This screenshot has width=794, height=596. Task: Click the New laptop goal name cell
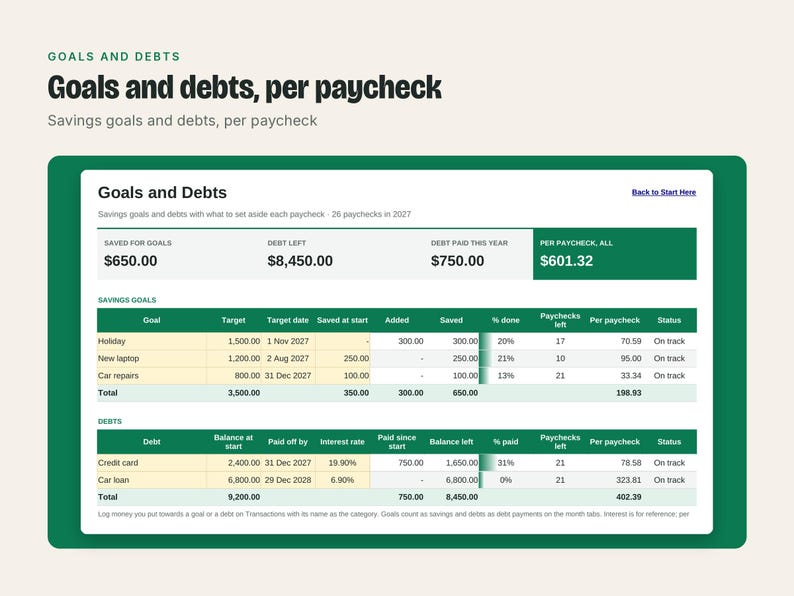[151, 359]
